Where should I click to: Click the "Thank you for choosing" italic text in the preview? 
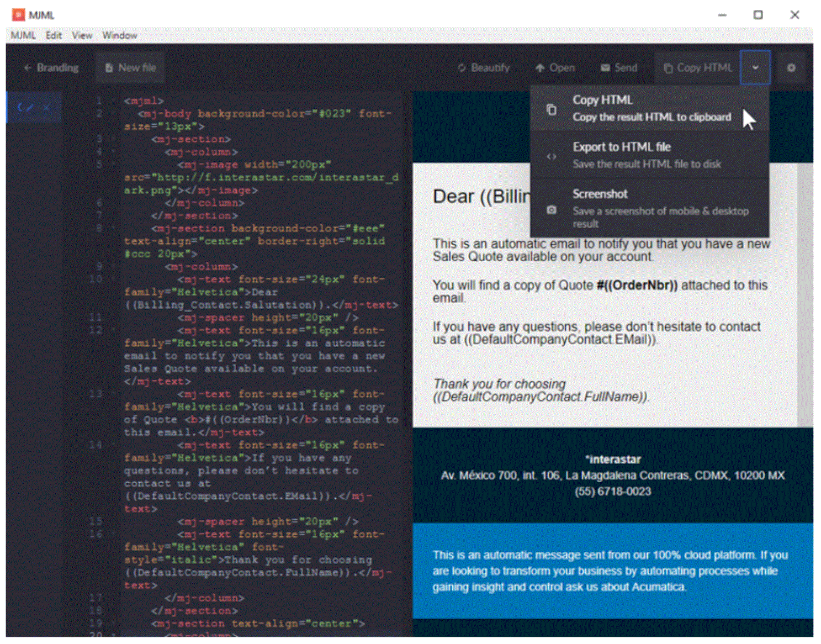tap(499, 384)
